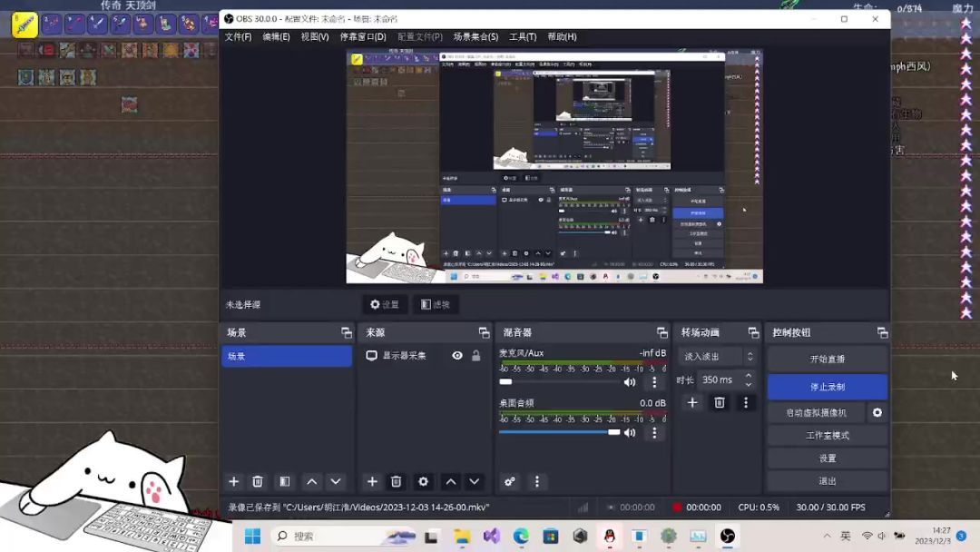
Task: Select the first hotbar sword in game window
Action: coord(25,25)
